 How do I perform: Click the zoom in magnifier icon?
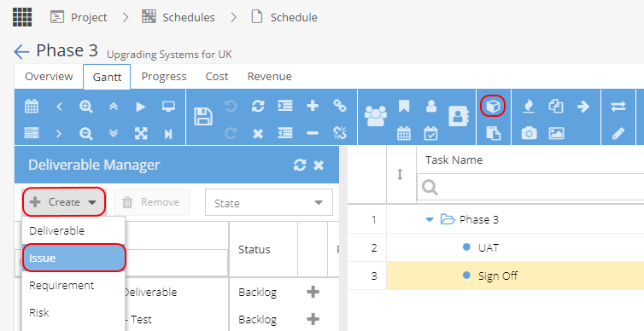[86, 107]
